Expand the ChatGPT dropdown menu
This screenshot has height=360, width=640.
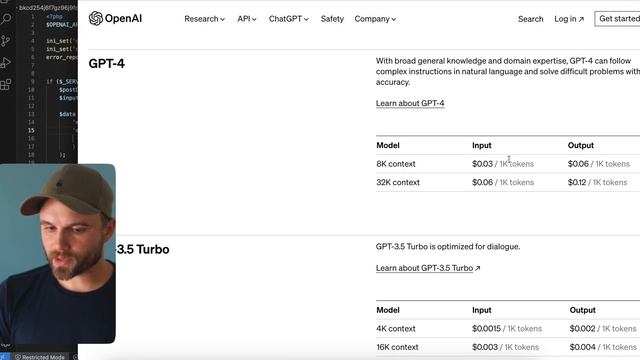289,19
